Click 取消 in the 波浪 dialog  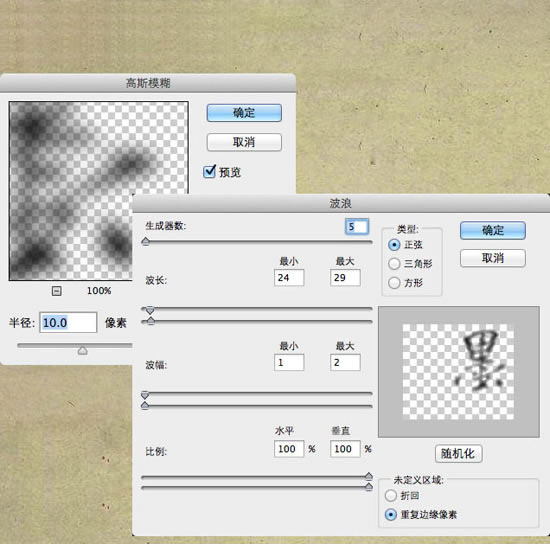pyautogui.click(x=493, y=258)
